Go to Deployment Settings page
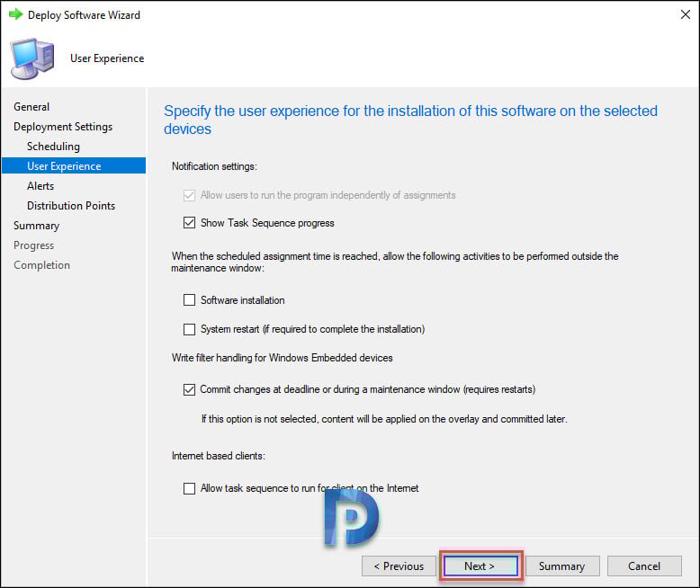The image size is (700, 588). 63,127
